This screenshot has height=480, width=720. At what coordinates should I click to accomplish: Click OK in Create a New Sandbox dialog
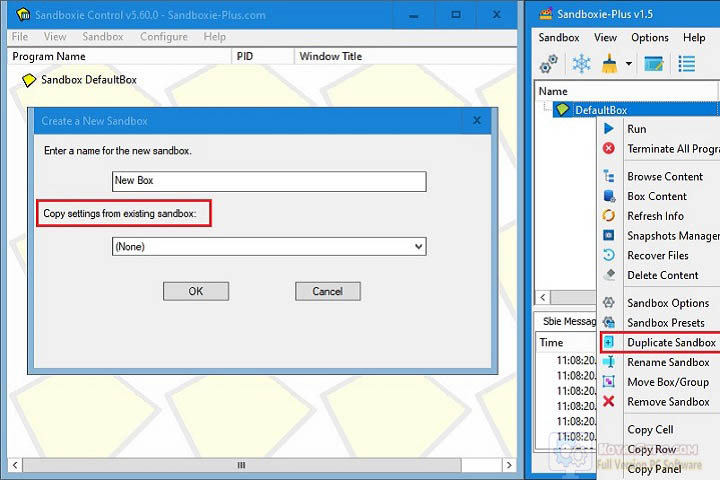(x=196, y=291)
